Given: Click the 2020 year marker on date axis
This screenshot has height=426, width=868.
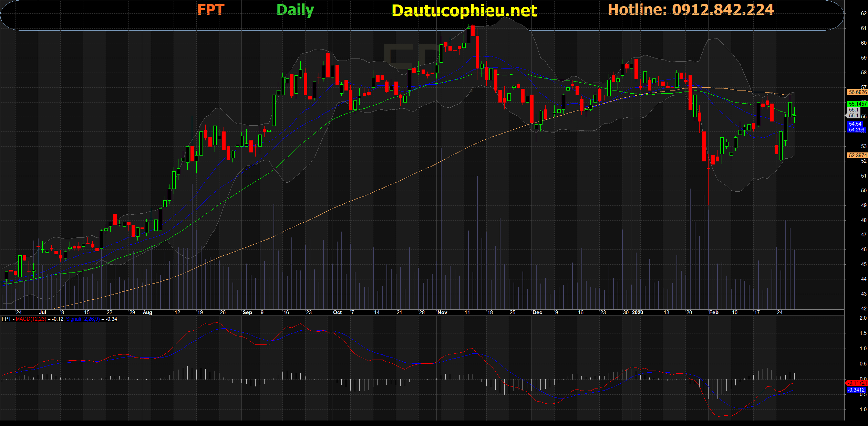Looking at the screenshot, I should click(x=638, y=312).
